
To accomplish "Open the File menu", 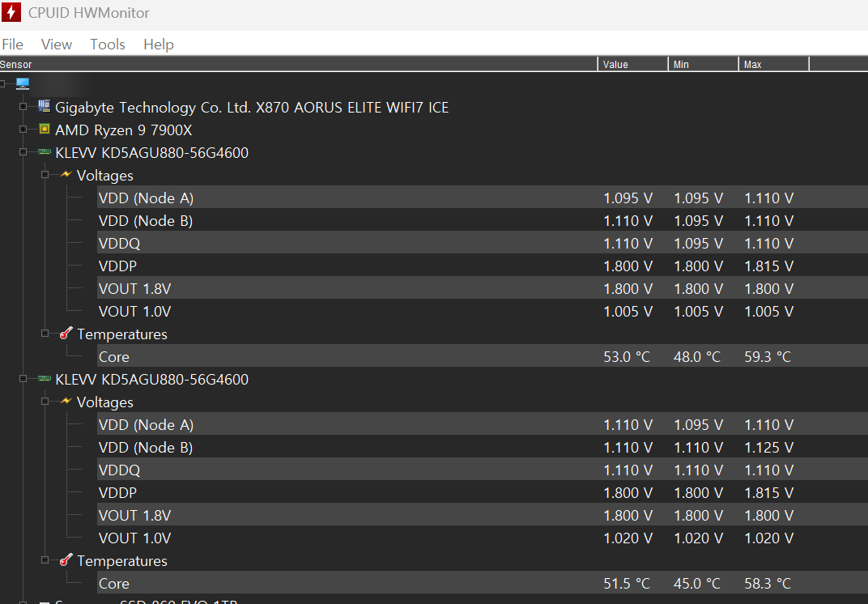I will click(x=12, y=45).
